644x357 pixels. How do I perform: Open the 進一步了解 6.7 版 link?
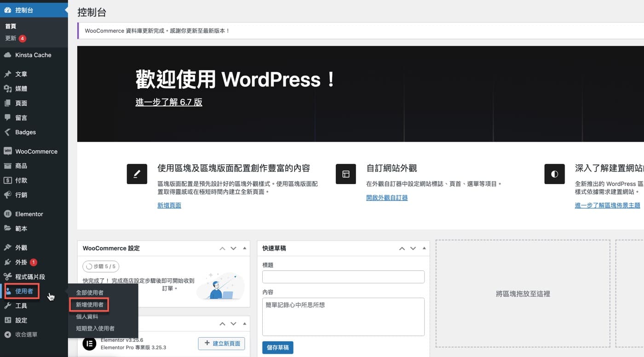pyautogui.click(x=169, y=102)
